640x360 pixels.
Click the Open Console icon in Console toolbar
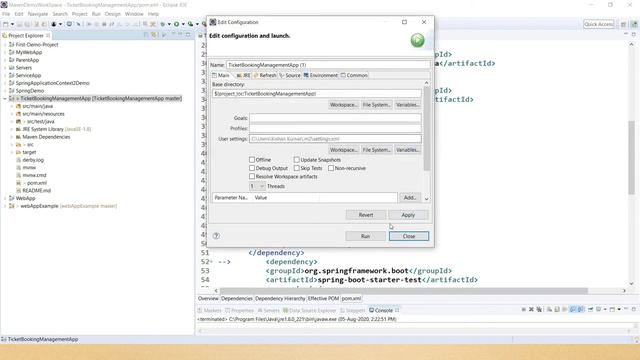[612, 309]
